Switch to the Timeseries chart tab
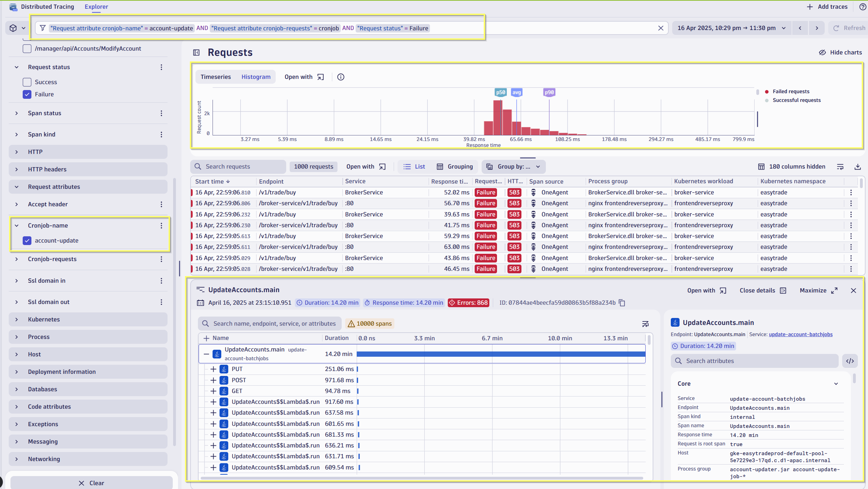 coord(216,77)
